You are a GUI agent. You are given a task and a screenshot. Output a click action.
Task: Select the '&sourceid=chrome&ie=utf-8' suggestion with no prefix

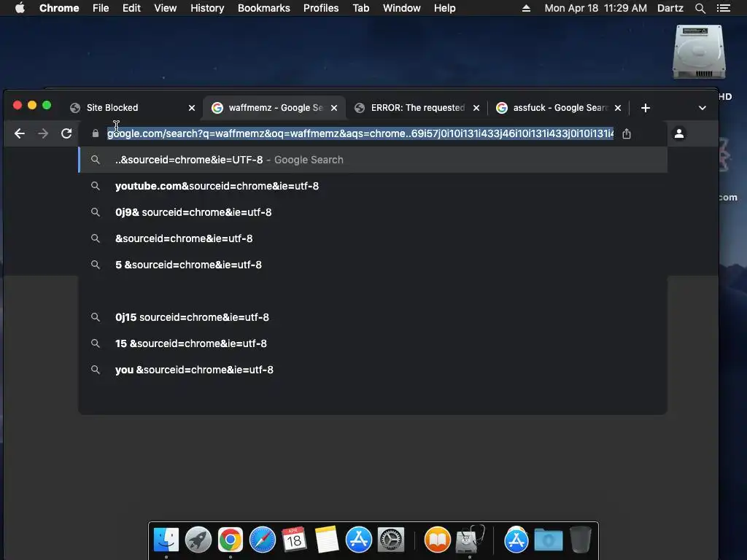coord(373,238)
